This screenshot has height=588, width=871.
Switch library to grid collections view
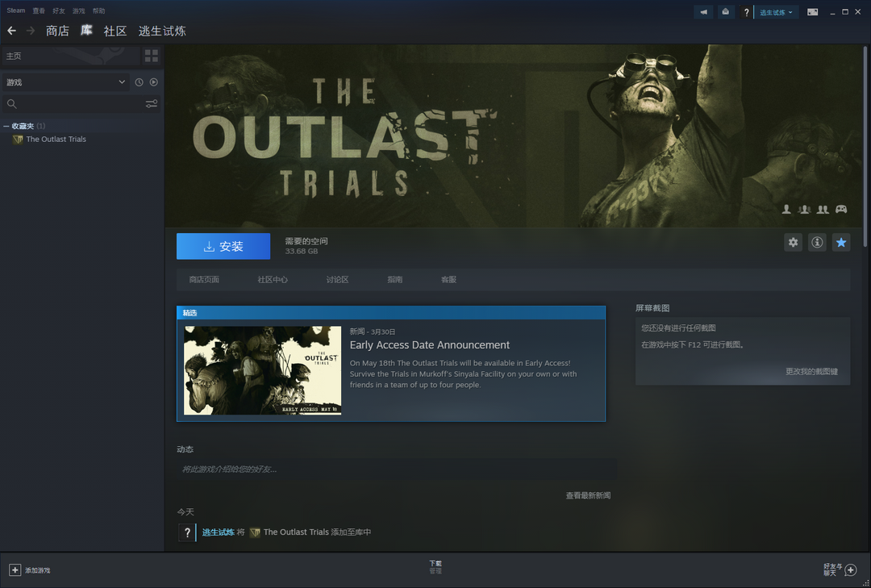[x=152, y=56]
